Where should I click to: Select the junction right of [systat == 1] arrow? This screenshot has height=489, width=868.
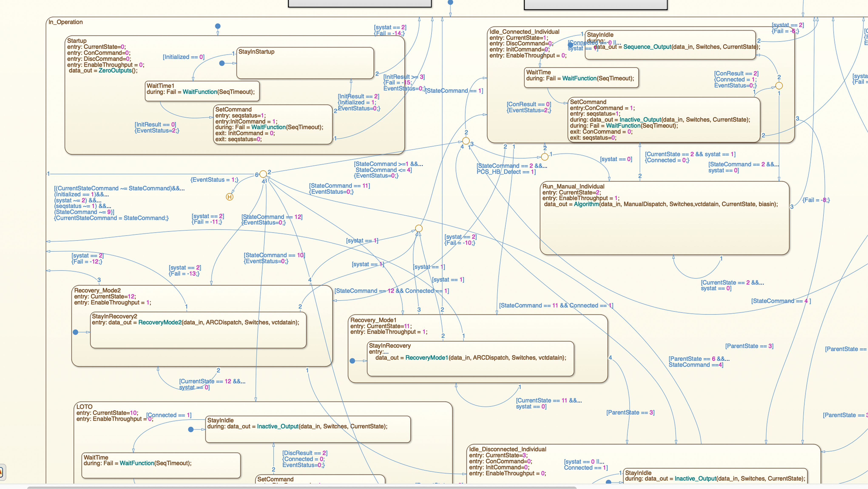point(419,228)
